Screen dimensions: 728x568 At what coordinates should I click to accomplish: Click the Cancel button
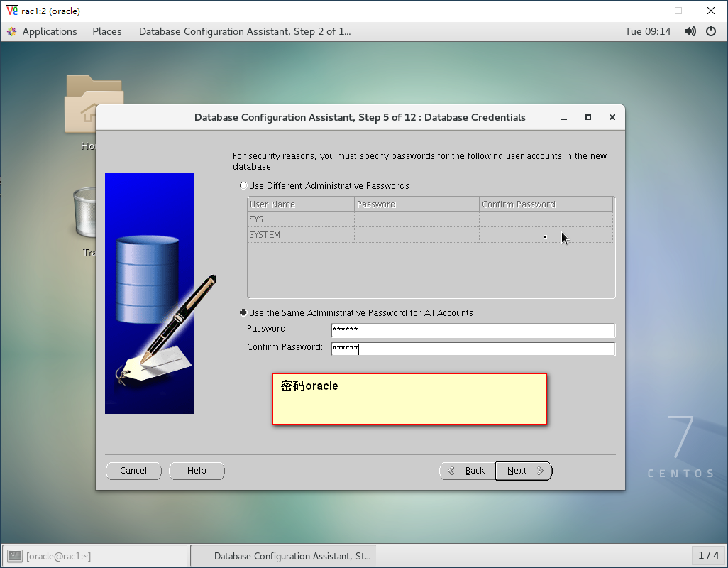click(x=133, y=471)
